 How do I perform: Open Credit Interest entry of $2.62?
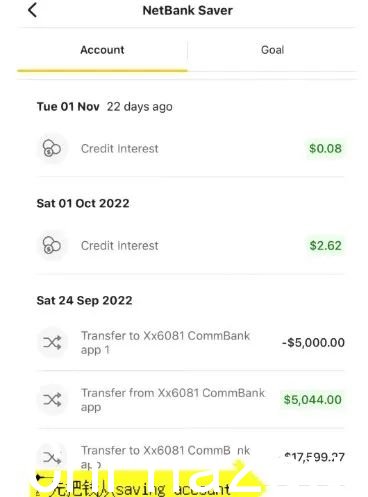tap(190, 246)
